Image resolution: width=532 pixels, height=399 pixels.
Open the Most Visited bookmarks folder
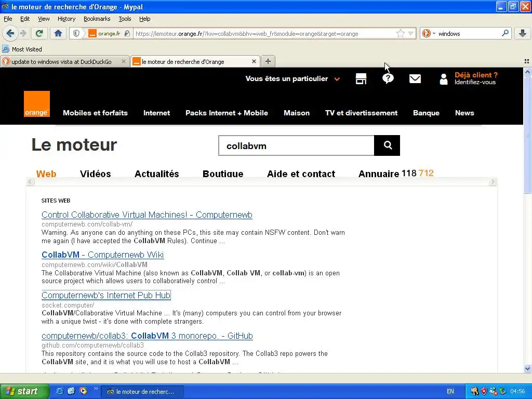coord(22,49)
